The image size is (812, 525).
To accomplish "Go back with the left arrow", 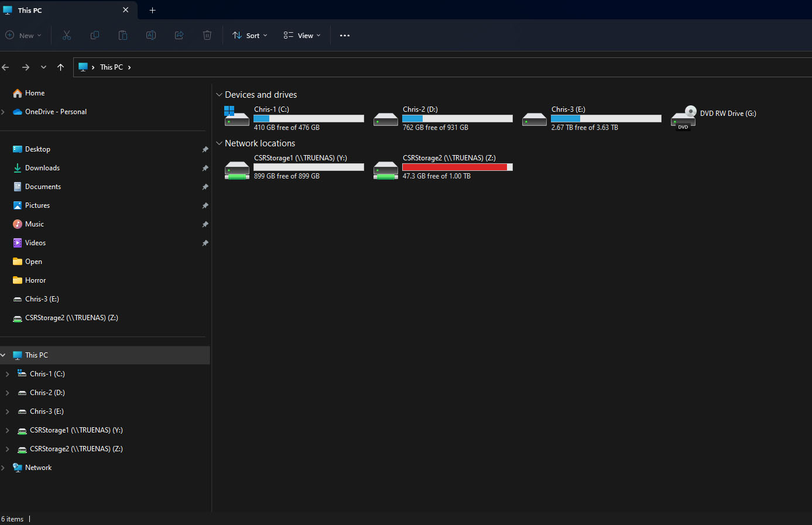I will point(6,67).
